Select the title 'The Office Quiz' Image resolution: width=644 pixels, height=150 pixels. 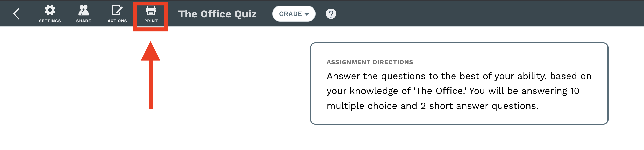pyautogui.click(x=217, y=14)
